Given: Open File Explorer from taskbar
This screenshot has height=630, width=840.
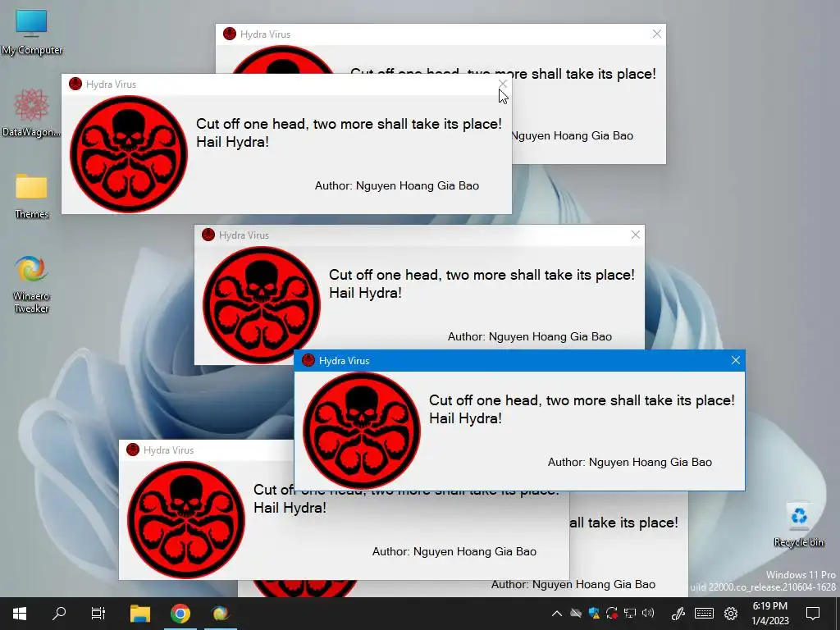Looking at the screenshot, I should (x=140, y=614).
